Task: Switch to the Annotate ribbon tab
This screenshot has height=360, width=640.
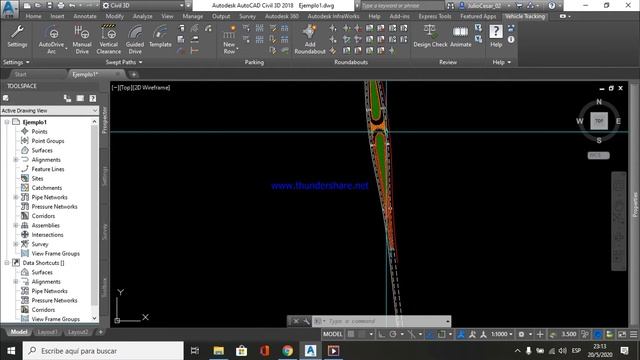Action: [85, 16]
